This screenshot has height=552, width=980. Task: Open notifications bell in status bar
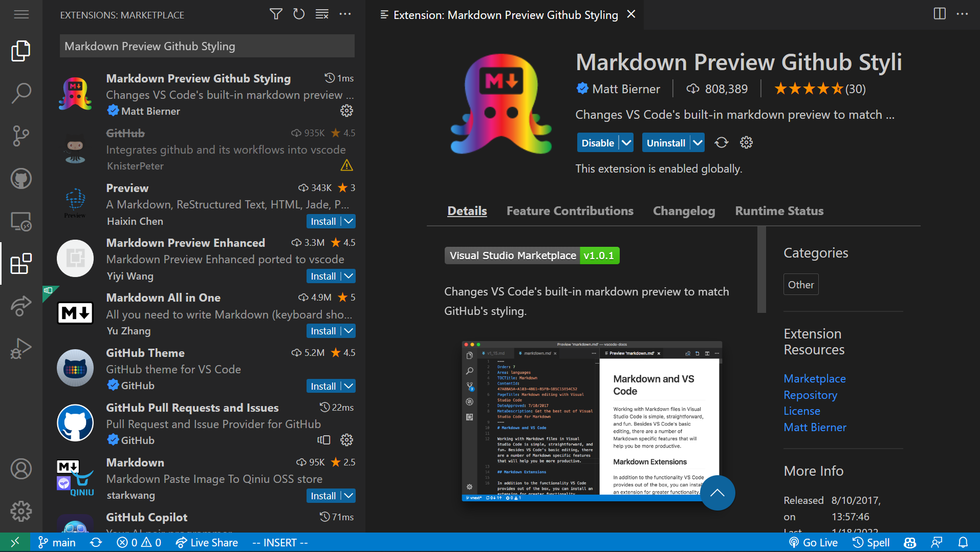[x=963, y=542]
